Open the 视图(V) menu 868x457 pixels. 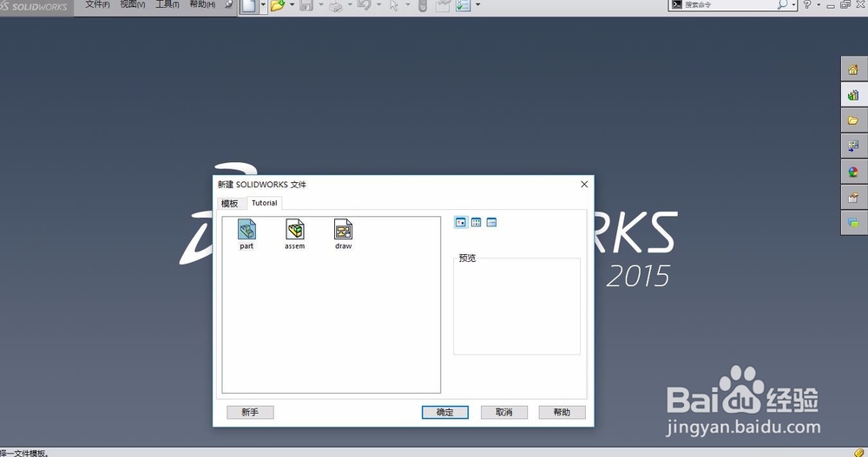tap(133, 4)
